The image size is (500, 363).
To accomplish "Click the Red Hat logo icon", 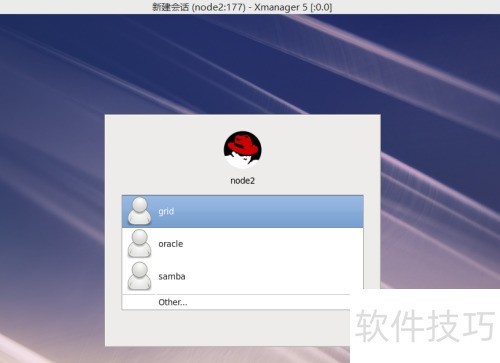I will (x=242, y=150).
